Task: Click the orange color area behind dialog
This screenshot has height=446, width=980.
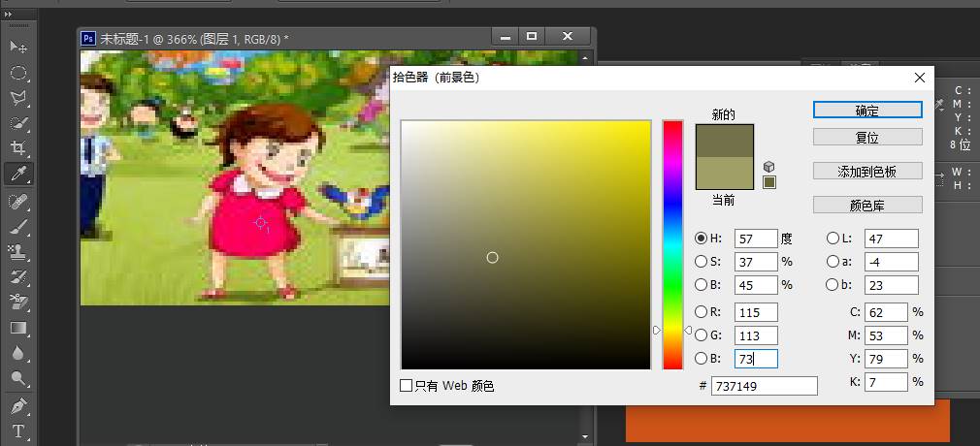Action: [788, 422]
